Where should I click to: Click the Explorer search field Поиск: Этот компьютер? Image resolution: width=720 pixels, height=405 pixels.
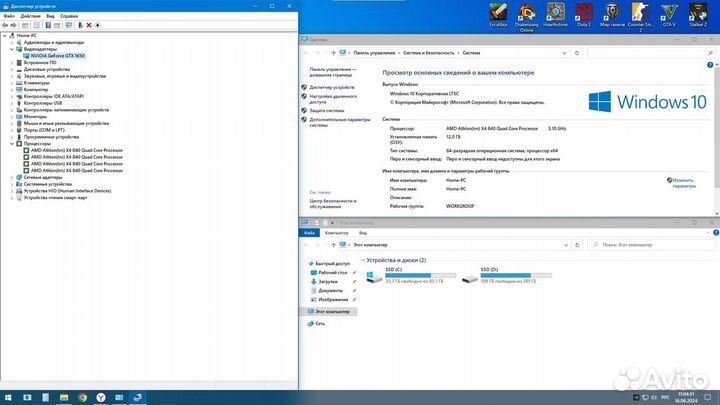(x=650, y=244)
